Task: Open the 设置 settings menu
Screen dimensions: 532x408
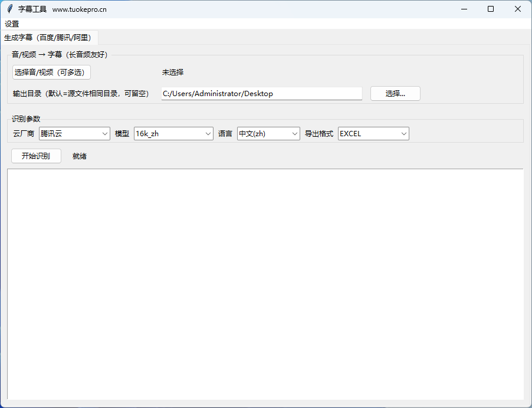Action: 12,24
